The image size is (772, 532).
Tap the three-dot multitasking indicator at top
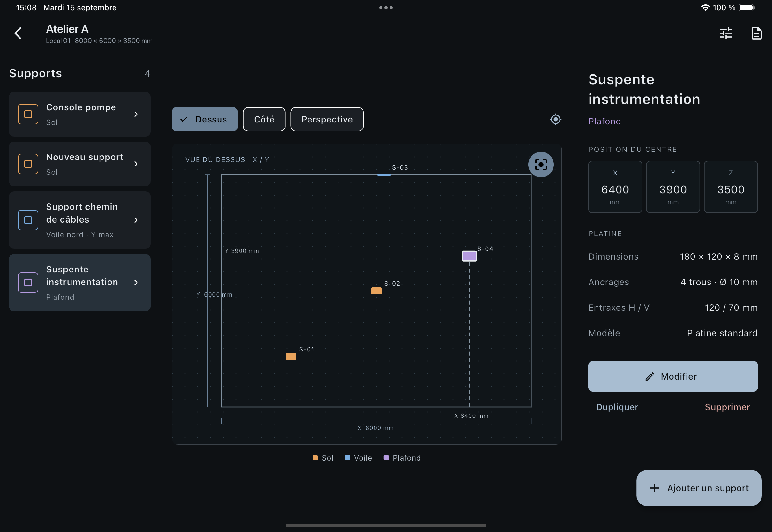pyautogui.click(x=386, y=8)
